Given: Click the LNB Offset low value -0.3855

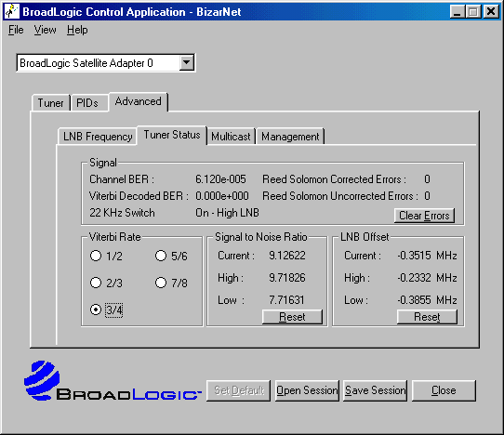Looking at the screenshot, I should click(414, 300).
